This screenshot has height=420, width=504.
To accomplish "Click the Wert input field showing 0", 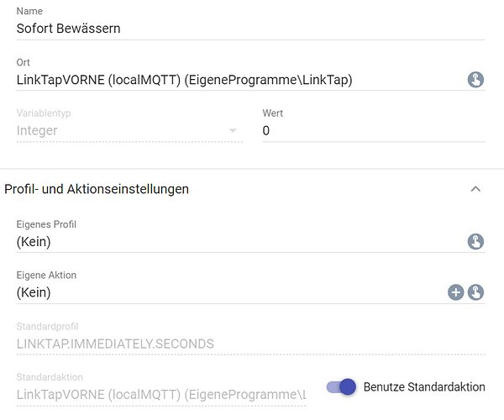I will pyautogui.click(x=374, y=130).
